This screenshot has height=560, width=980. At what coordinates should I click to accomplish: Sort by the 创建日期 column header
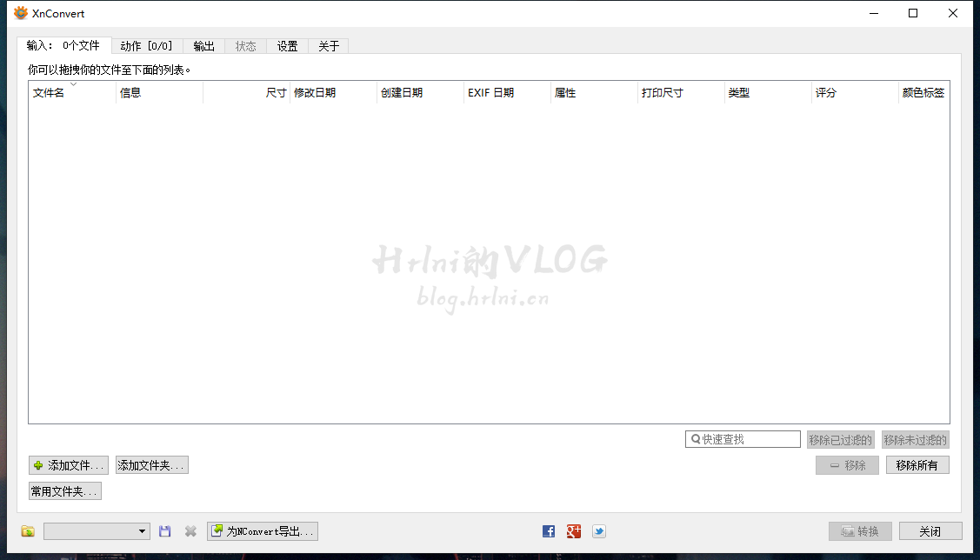click(420, 92)
